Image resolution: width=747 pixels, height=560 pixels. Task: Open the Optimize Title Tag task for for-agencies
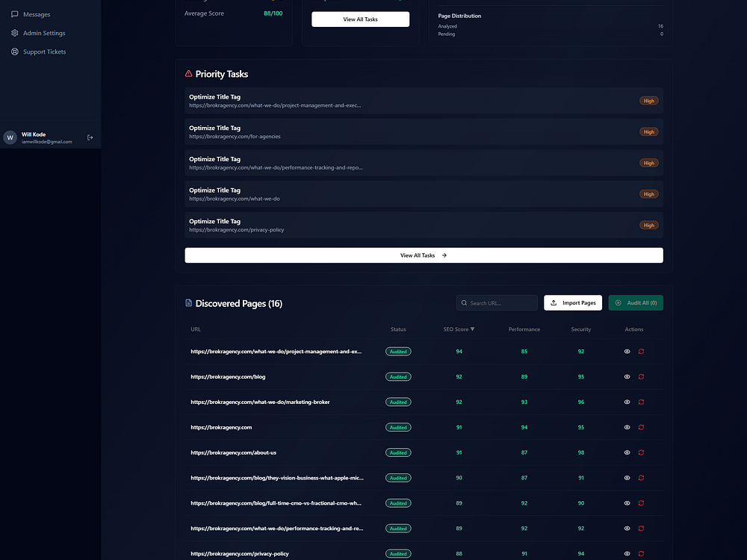pyautogui.click(x=424, y=132)
